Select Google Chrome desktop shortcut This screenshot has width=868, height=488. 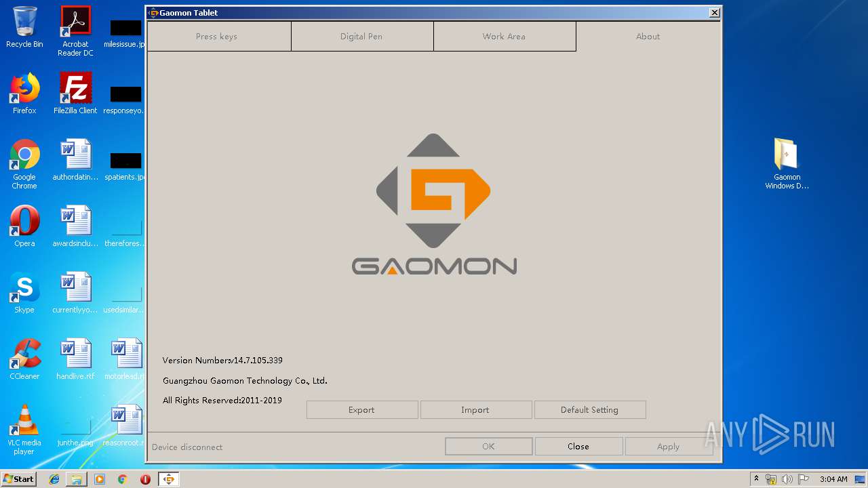[x=24, y=164]
